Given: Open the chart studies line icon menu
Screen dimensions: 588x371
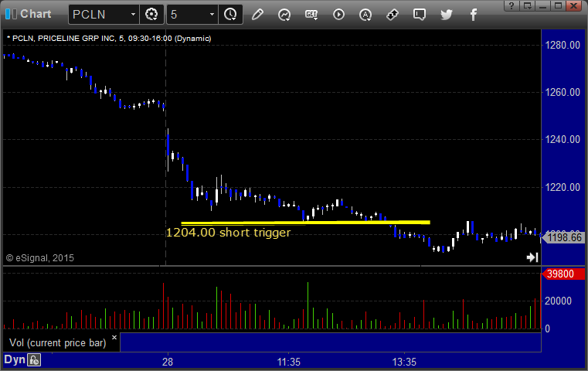Looking at the screenshot, I should point(284,15).
